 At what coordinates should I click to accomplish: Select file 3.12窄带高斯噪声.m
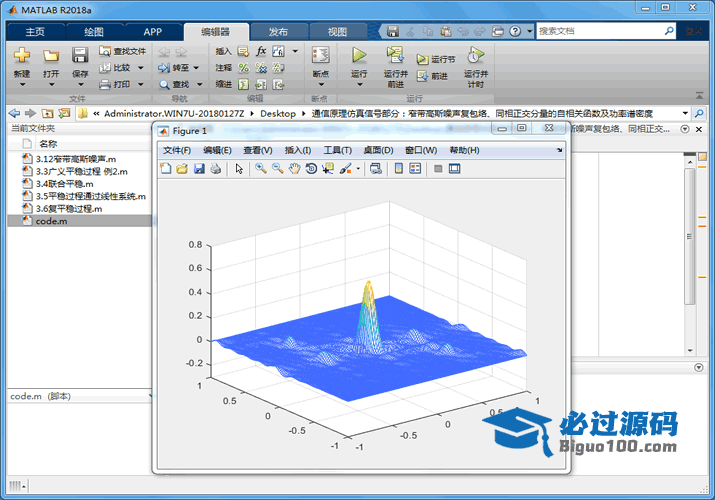click(76, 159)
